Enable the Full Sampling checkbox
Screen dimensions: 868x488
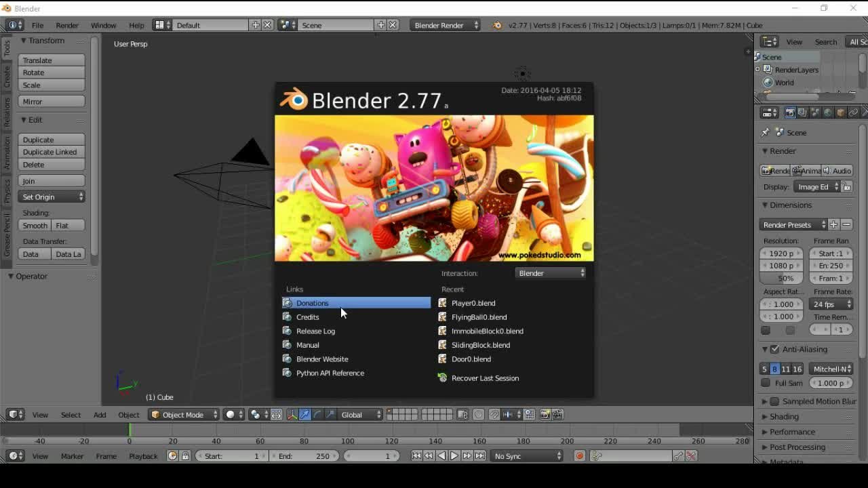click(x=766, y=383)
